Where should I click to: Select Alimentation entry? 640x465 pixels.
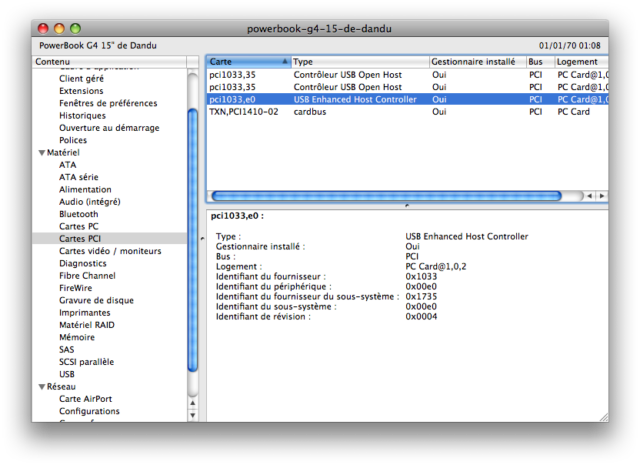pos(85,189)
